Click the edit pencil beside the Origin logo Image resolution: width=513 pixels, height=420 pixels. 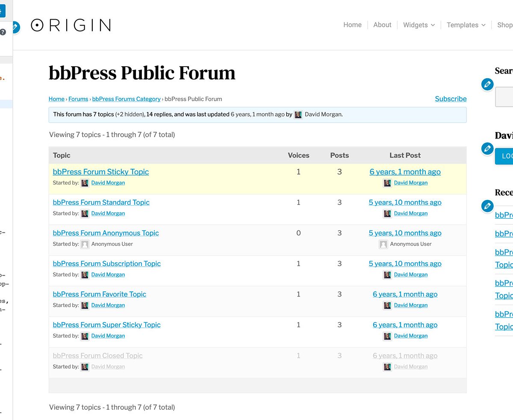click(x=15, y=27)
